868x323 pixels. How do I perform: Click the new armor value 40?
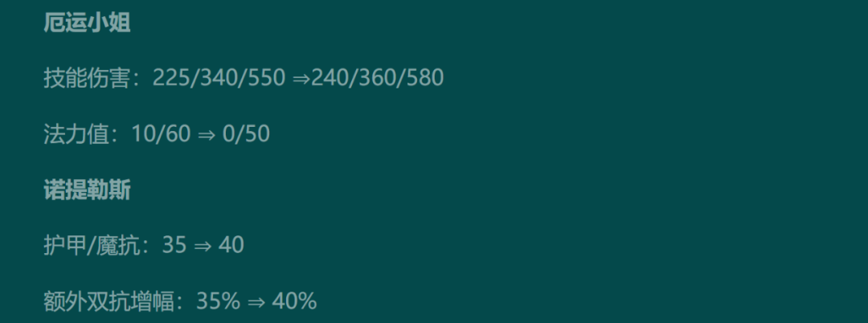pos(231,246)
